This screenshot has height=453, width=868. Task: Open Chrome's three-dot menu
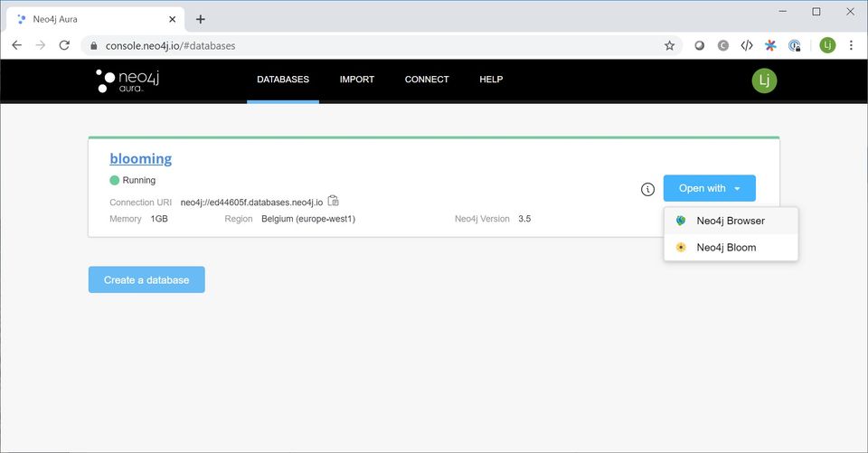click(x=851, y=45)
